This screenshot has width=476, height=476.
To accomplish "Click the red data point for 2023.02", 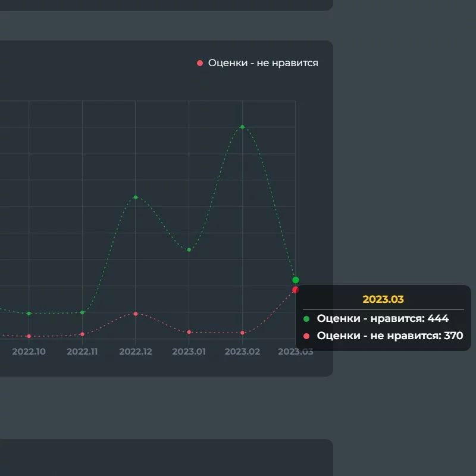I will [242, 333].
